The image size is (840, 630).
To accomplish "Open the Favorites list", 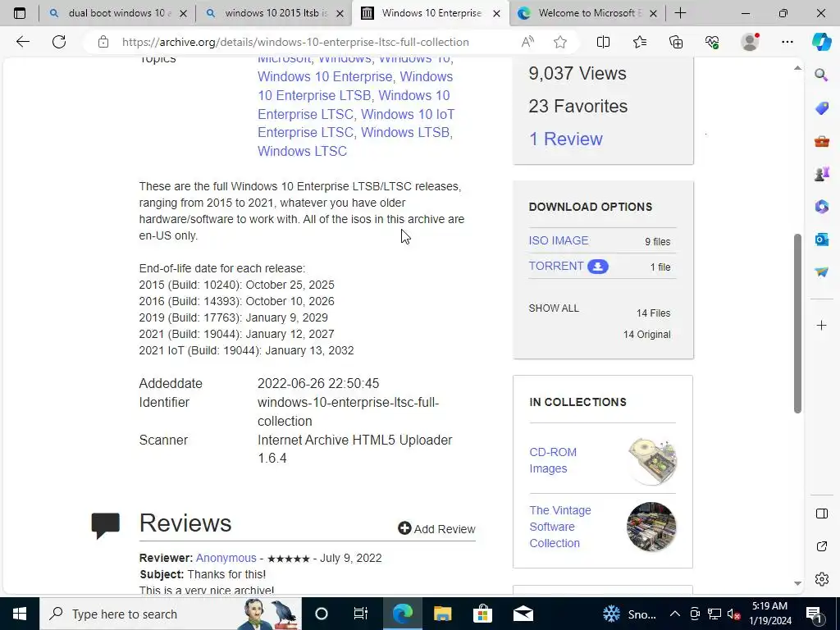I will click(x=640, y=42).
